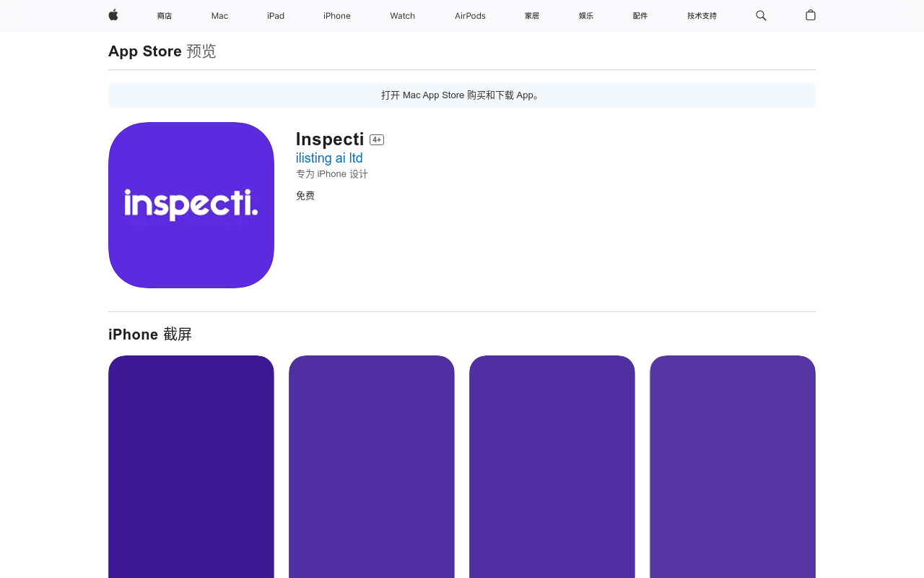
Task: Click the Mac App Store banner message
Action: (462, 95)
